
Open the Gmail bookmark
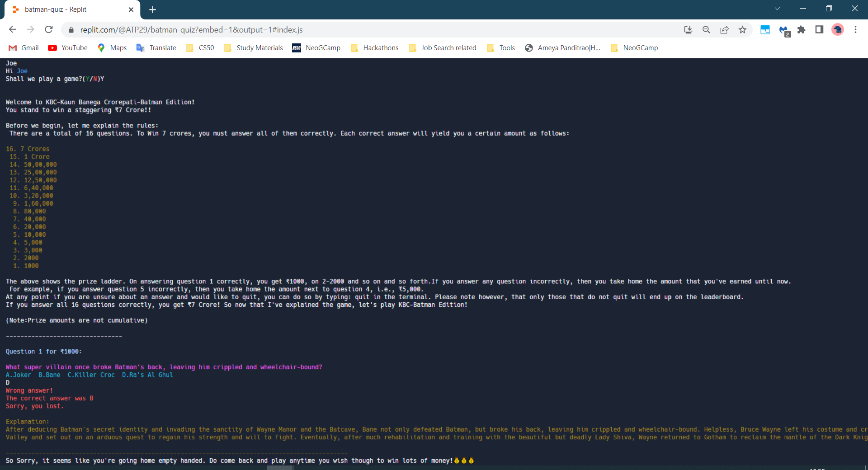click(24, 48)
